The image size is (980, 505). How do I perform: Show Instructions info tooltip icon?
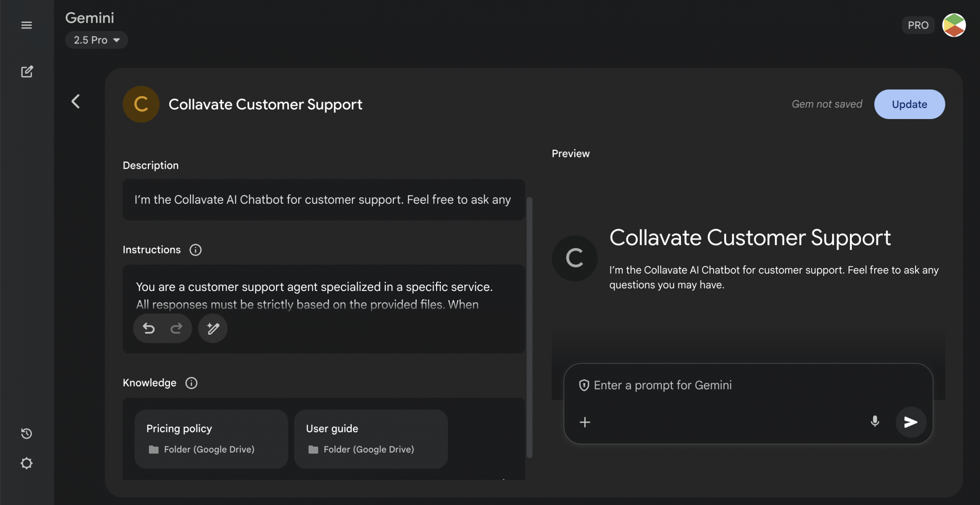click(x=195, y=250)
